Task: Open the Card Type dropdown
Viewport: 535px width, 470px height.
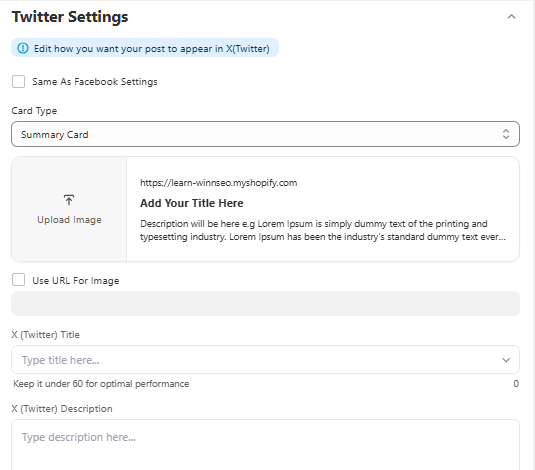Action: pos(265,134)
